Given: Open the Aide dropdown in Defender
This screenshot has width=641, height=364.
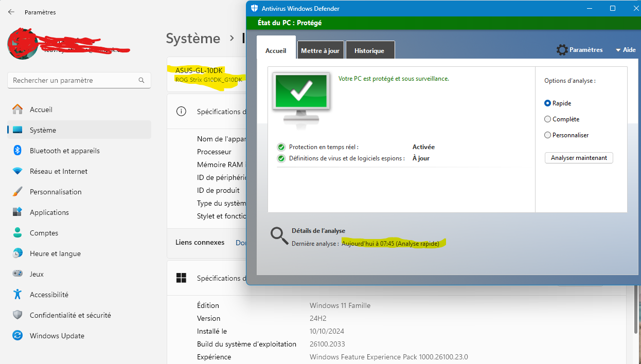Looking at the screenshot, I should [x=626, y=50].
